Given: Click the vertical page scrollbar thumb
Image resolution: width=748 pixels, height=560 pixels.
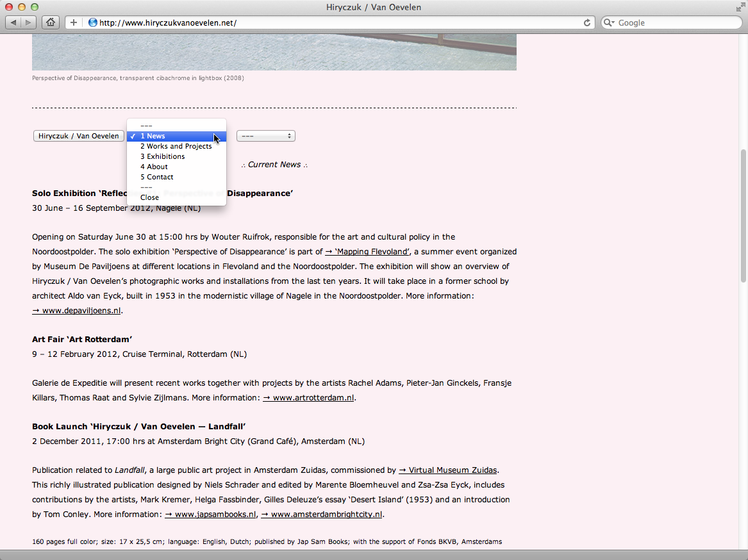Looking at the screenshot, I should coord(743,215).
